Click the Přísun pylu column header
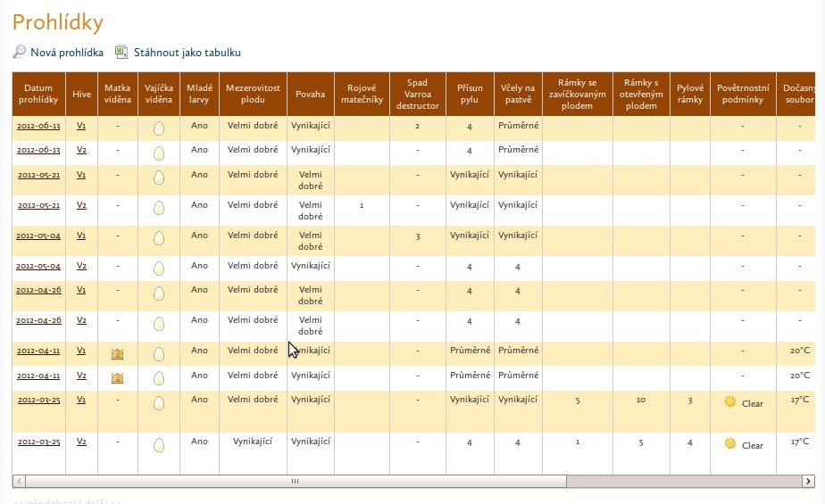This screenshot has width=825, height=504. click(470, 94)
